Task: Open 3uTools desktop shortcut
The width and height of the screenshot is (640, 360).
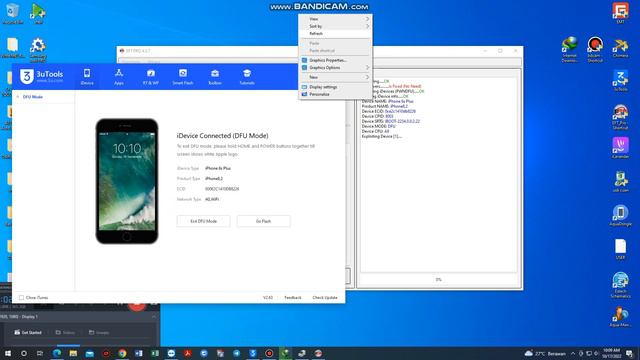Action: point(620,81)
